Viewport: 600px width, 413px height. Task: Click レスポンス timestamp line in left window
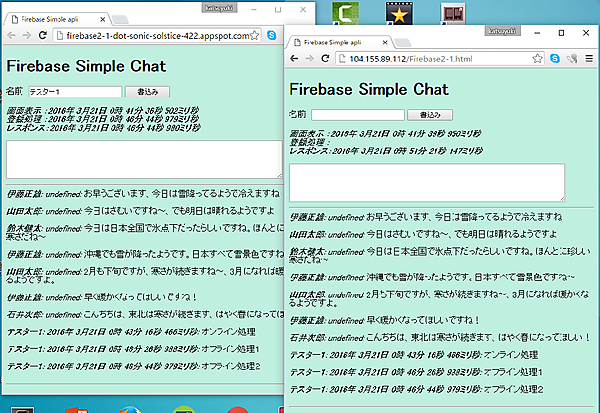[103, 128]
